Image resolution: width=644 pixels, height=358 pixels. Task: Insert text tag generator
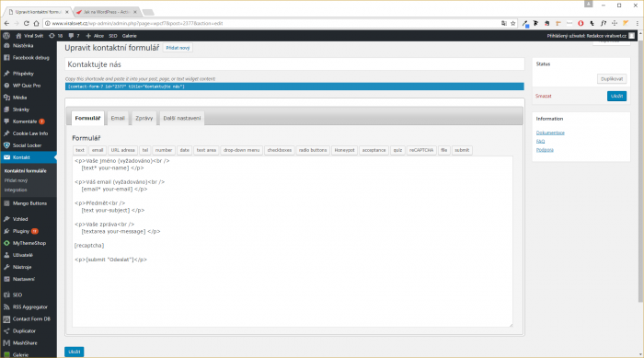(x=80, y=150)
